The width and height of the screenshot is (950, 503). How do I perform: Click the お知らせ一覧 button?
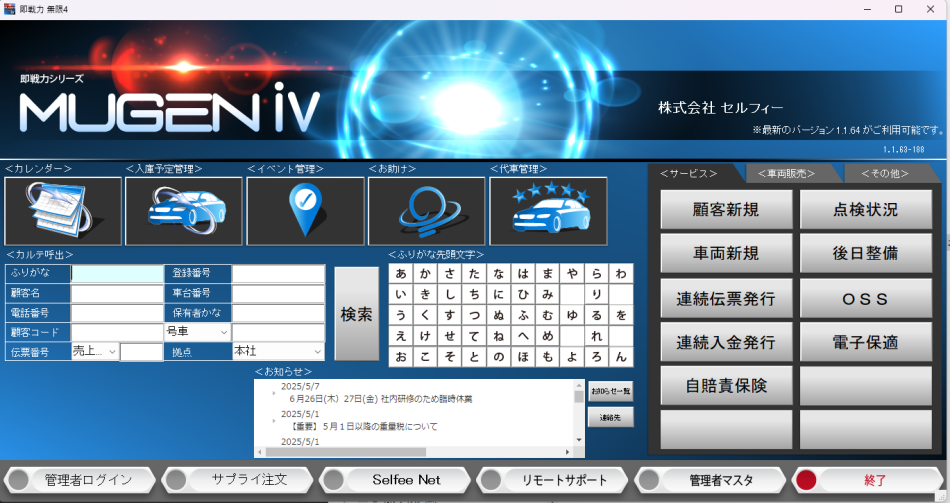pyautogui.click(x=611, y=391)
